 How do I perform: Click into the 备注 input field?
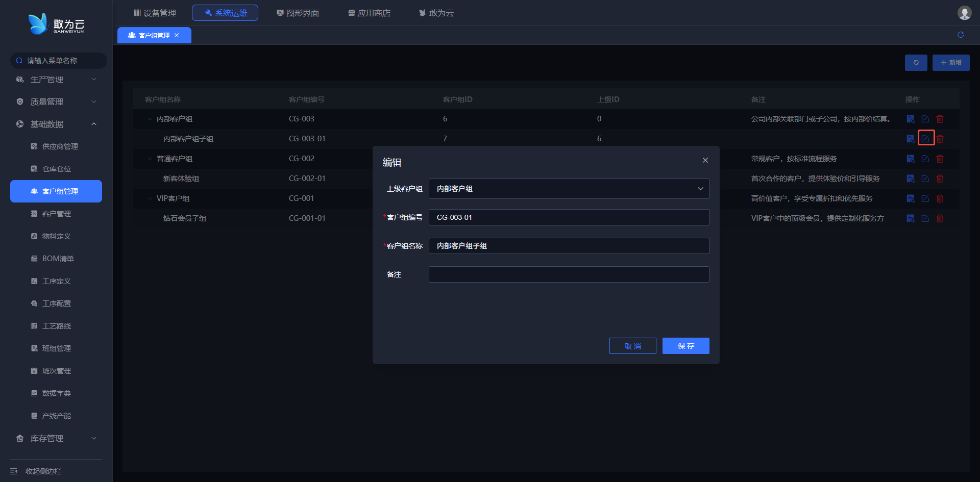coord(569,274)
